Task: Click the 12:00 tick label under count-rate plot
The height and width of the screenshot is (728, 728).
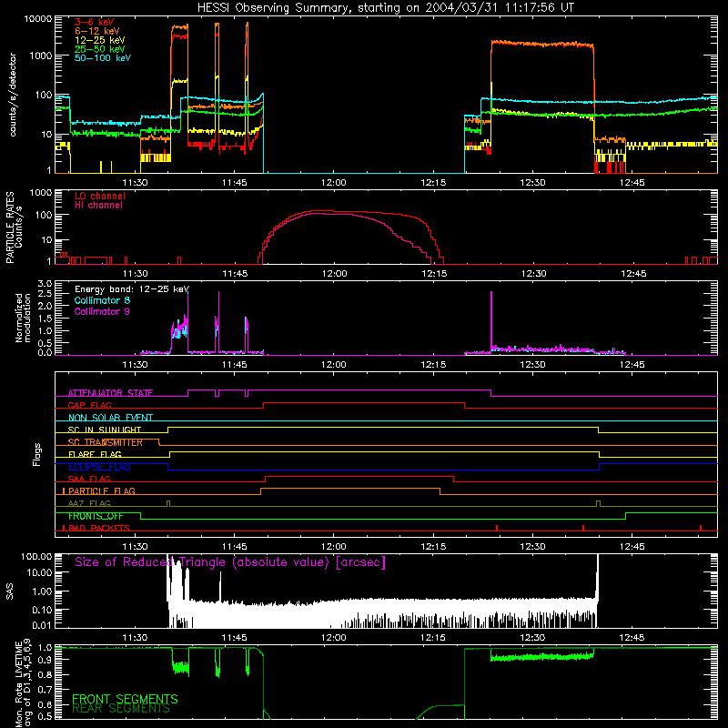Action: tap(334, 183)
